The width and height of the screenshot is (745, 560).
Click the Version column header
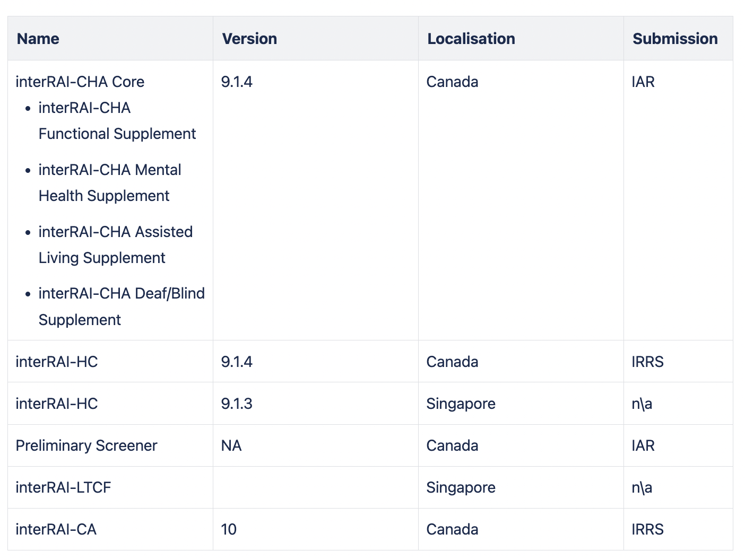pos(249,39)
